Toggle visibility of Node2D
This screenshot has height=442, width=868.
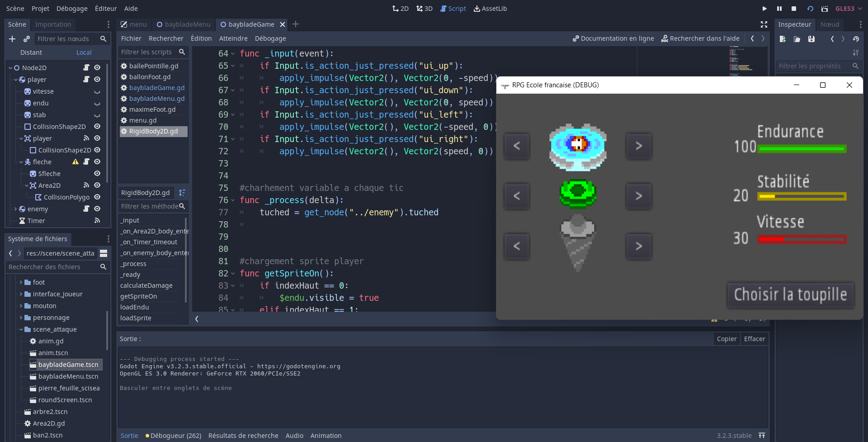coord(97,67)
